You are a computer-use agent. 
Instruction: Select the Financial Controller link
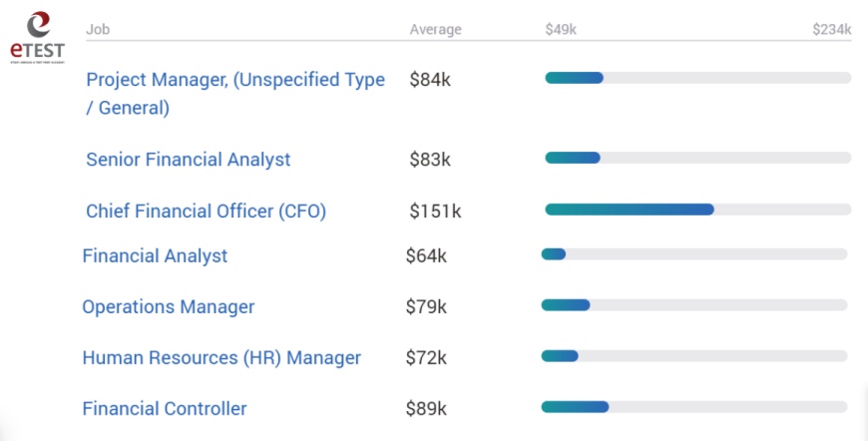click(x=165, y=408)
